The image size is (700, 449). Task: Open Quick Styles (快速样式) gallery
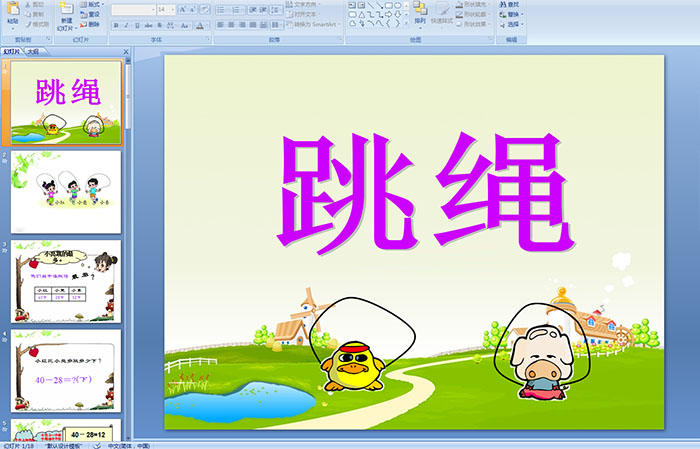(442, 15)
